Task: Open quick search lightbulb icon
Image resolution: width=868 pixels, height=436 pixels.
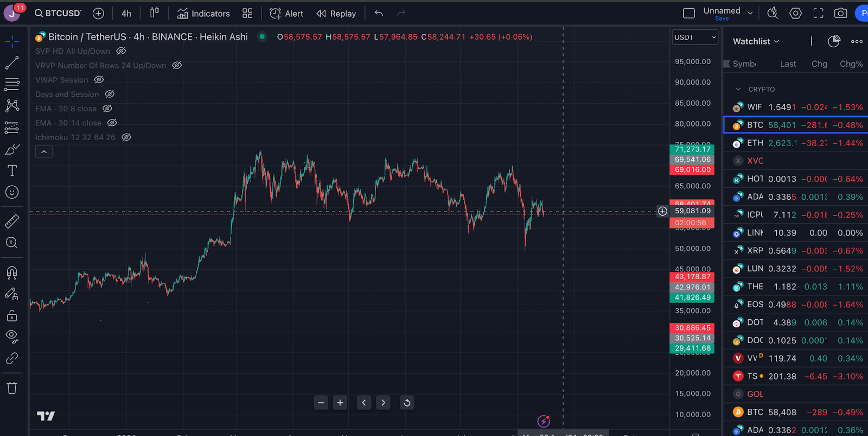Action: pos(773,13)
